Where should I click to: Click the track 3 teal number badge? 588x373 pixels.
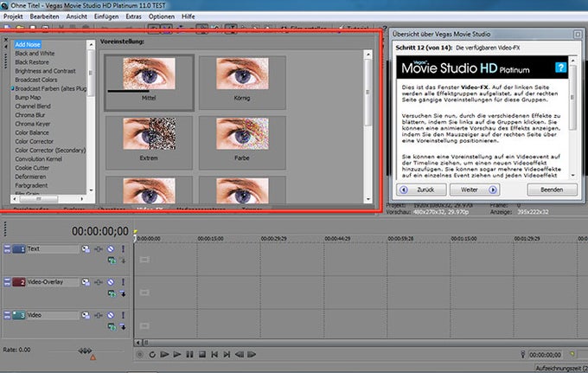19,315
